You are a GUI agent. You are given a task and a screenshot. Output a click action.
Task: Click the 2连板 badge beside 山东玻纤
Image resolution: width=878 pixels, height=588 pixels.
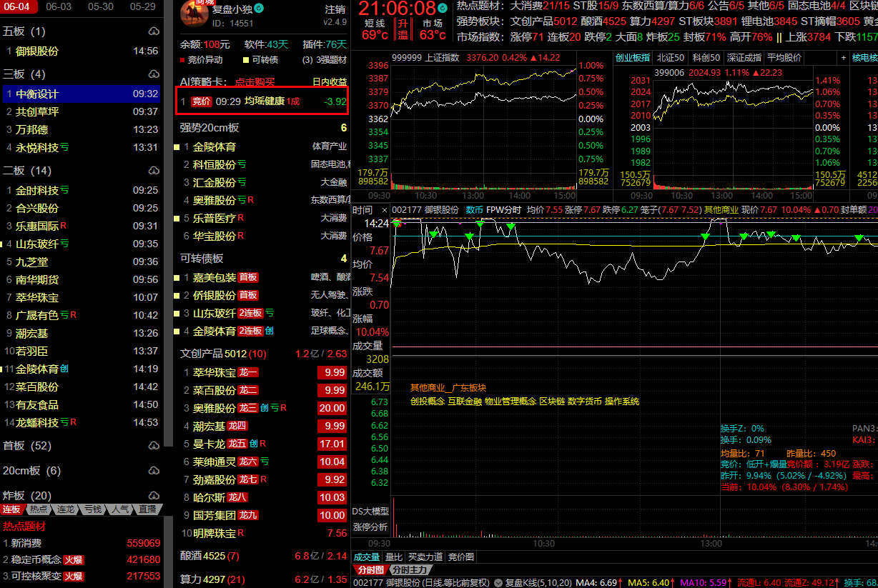pyautogui.click(x=250, y=313)
